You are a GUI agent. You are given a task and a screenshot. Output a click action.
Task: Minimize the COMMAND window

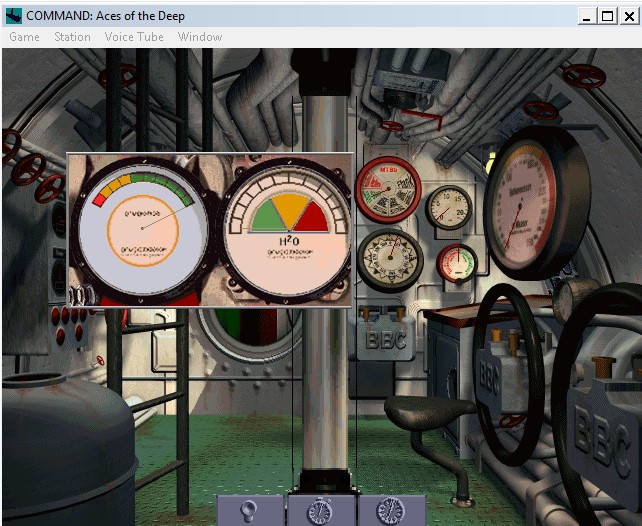(x=588, y=16)
